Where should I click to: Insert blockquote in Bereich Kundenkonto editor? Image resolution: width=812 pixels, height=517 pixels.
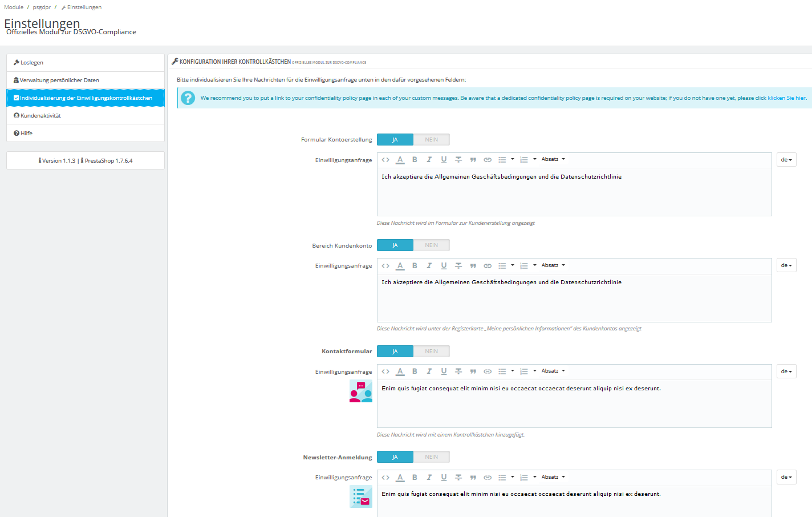coord(473,265)
